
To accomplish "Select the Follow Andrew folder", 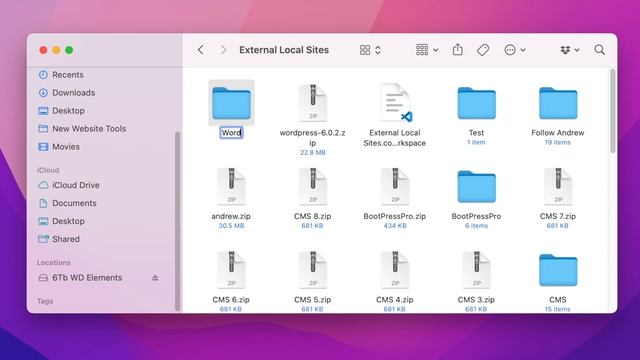I will (558, 104).
